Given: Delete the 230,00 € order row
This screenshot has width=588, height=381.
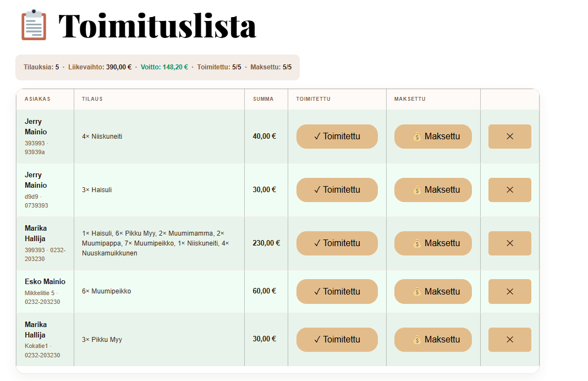Looking at the screenshot, I should point(510,243).
